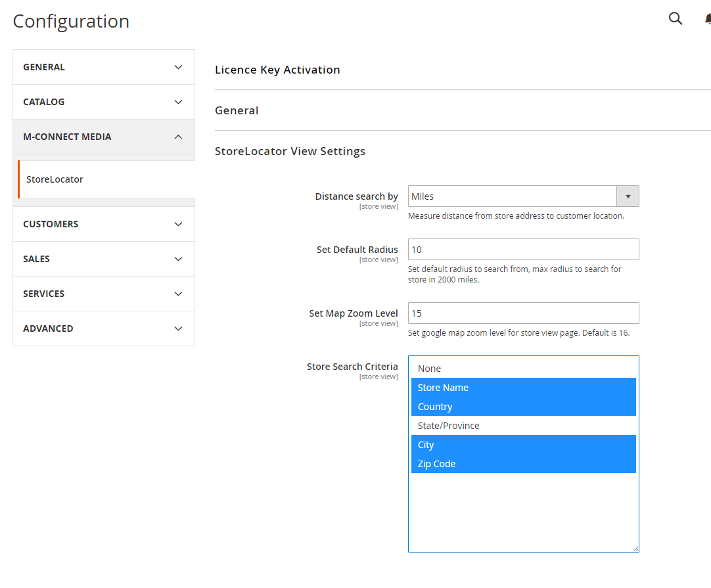
Task: Expand the Customers sidebar section
Action: click(x=104, y=224)
